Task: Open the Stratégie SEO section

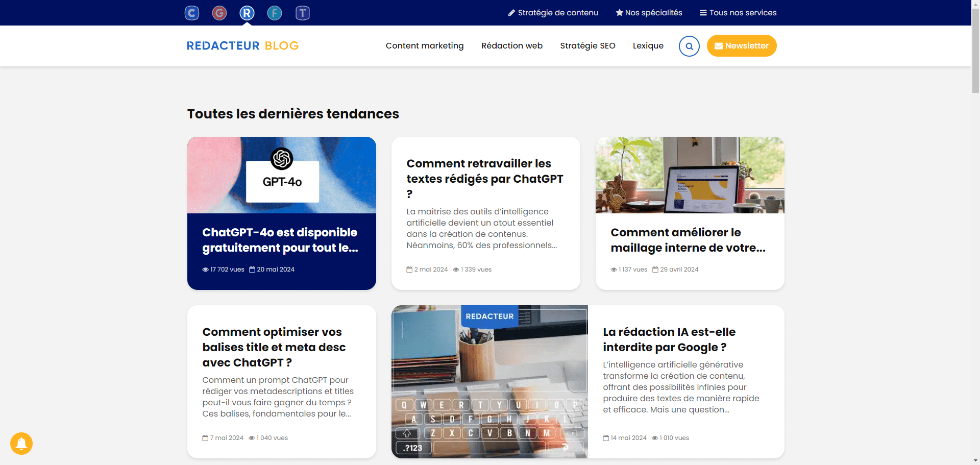Action: click(x=587, y=45)
